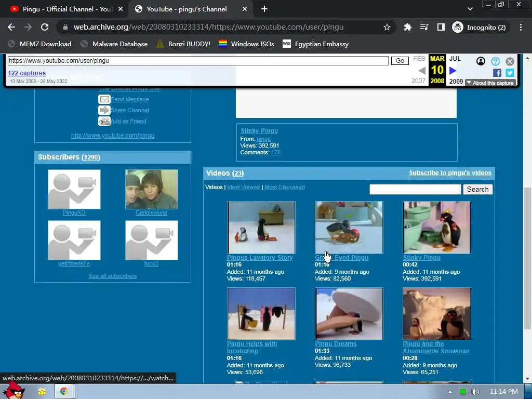Click the Wayback Machine URL input field

click(x=198, y=61)
